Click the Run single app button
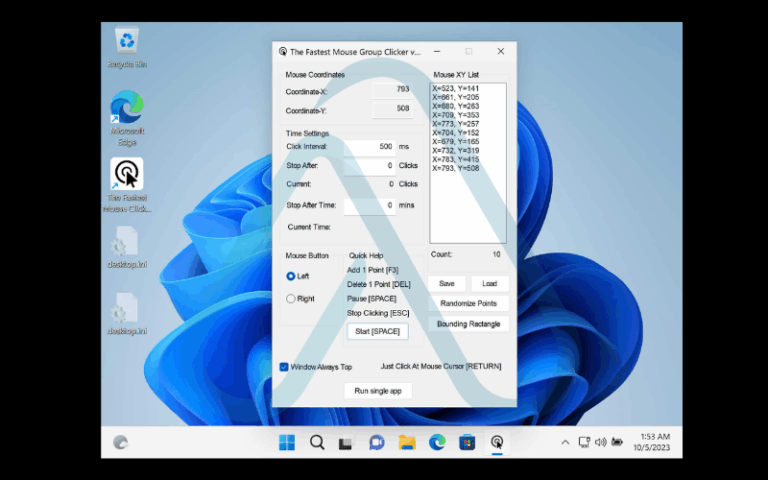Viewport: 768px width, 480px height. (378, 391)
